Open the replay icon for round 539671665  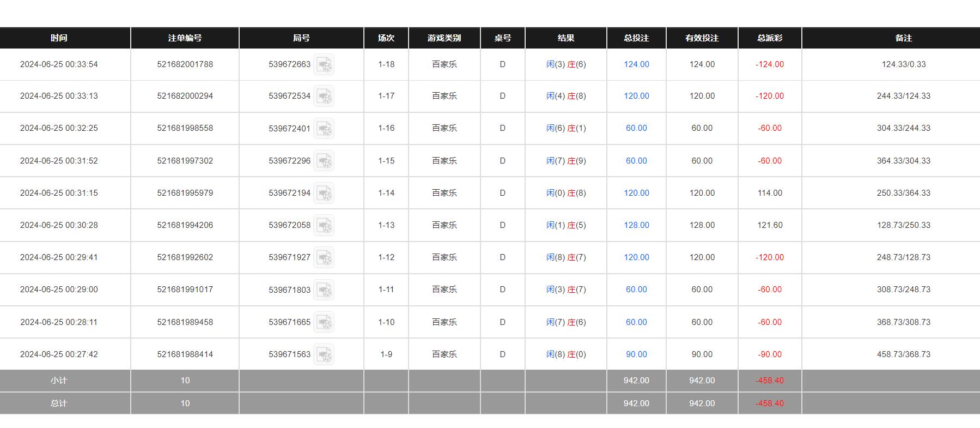(324, 322)
